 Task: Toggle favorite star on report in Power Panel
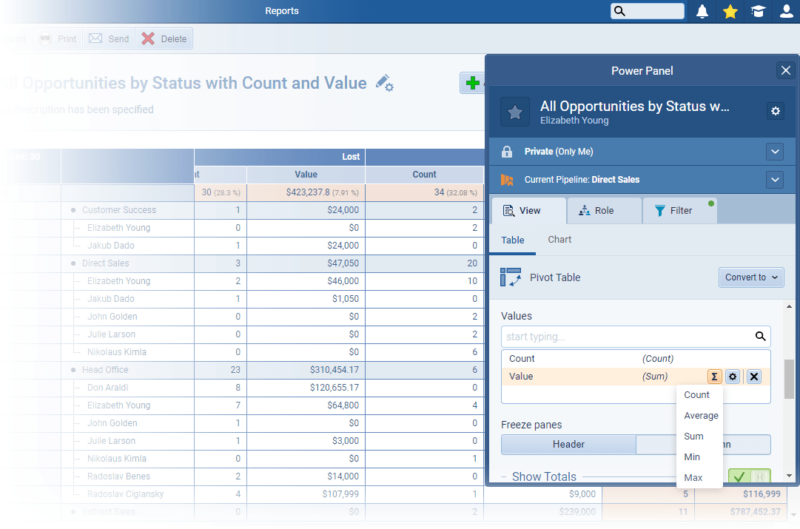515,112
